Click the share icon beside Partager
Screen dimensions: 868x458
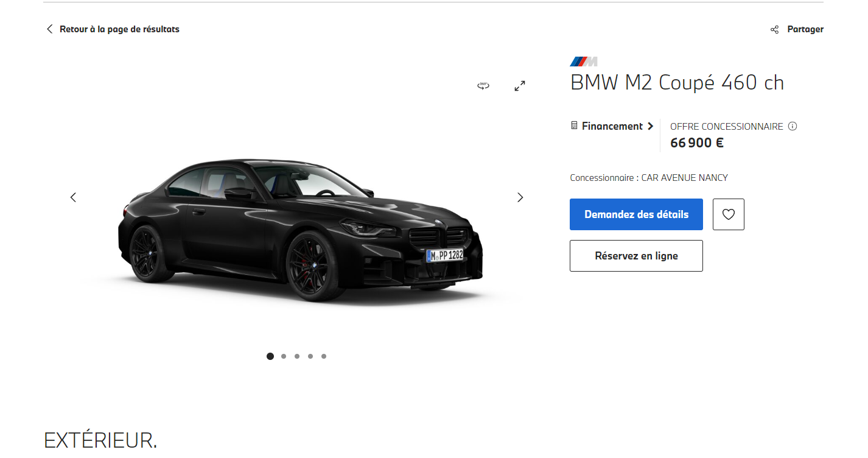click(x=774, y=29)
